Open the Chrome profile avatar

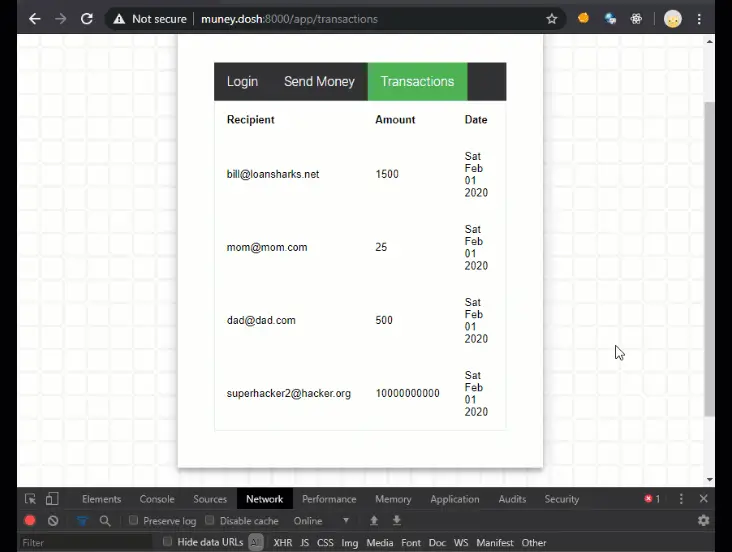pos(673,19)
